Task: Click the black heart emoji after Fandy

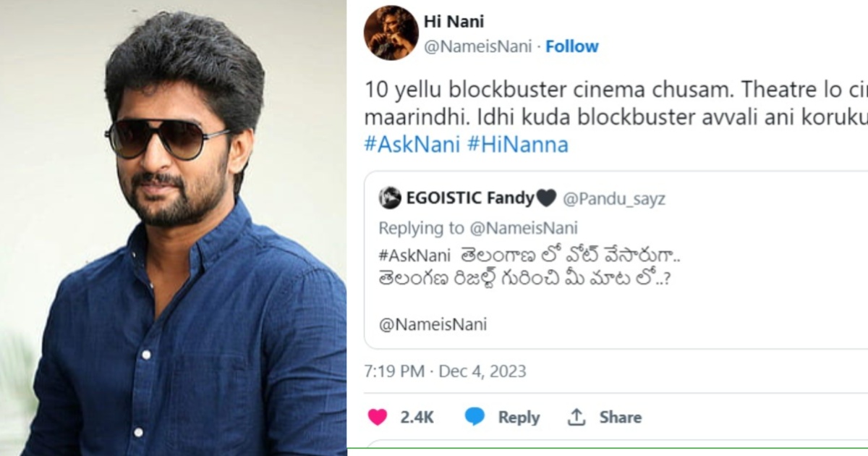Action: [545, 198]
